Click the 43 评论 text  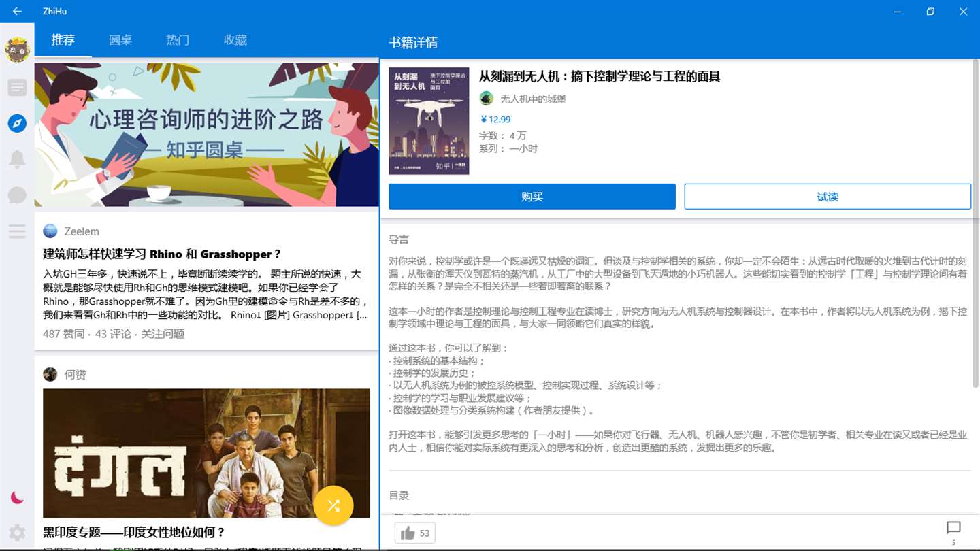pos(113,333)
